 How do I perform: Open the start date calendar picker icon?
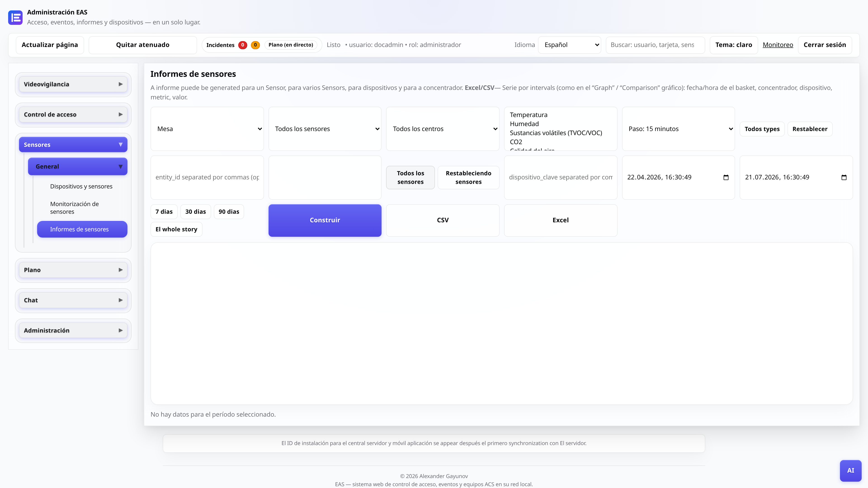point(726,178)
